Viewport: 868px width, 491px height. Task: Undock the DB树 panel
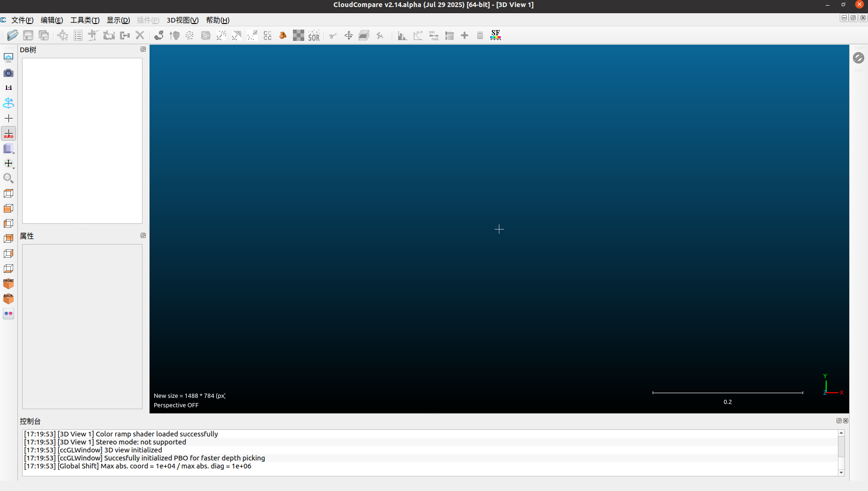[143, 49]
